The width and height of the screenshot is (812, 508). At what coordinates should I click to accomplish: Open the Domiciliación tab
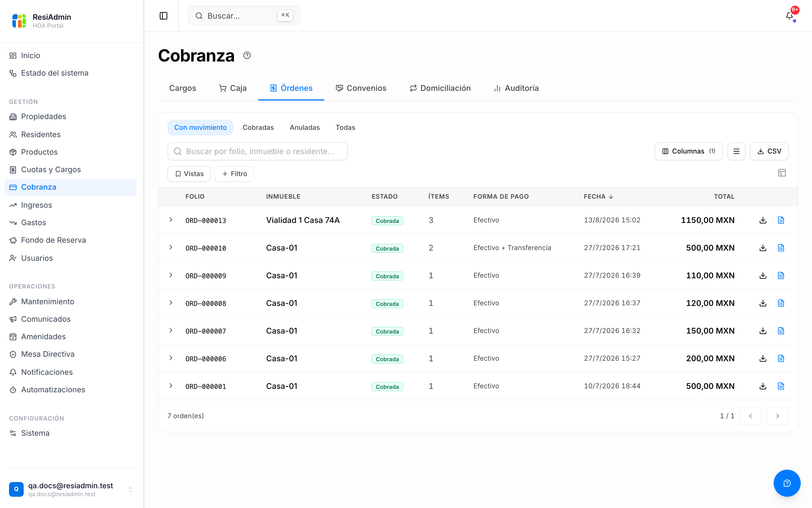tap(440, 88)
